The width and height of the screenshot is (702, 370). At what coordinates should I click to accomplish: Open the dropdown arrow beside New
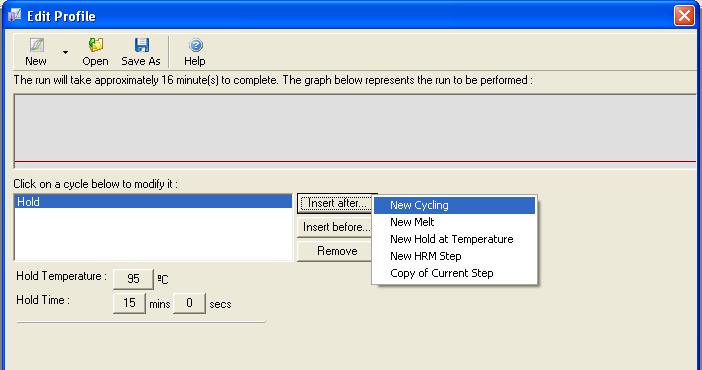[x=65, y=52]
